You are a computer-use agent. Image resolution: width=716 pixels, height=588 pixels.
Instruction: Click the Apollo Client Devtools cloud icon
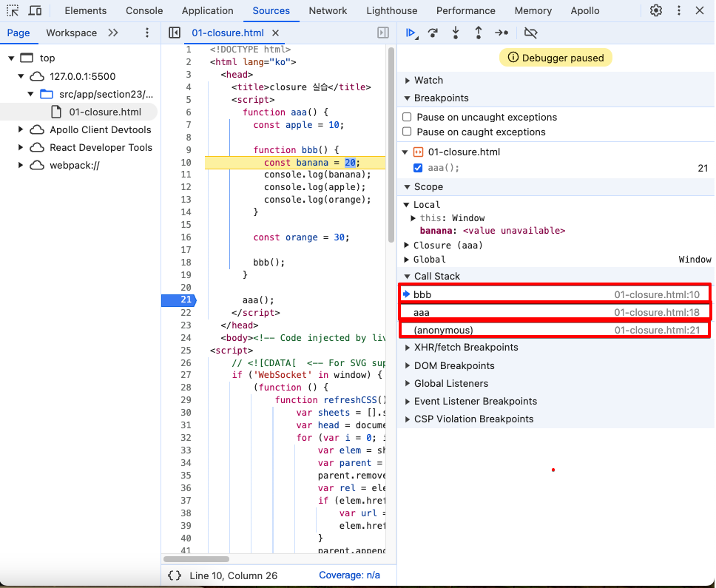[37, 129]
